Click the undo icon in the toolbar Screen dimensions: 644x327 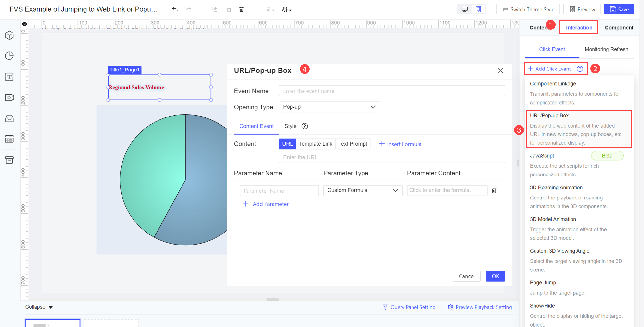(x=175, y=9)
